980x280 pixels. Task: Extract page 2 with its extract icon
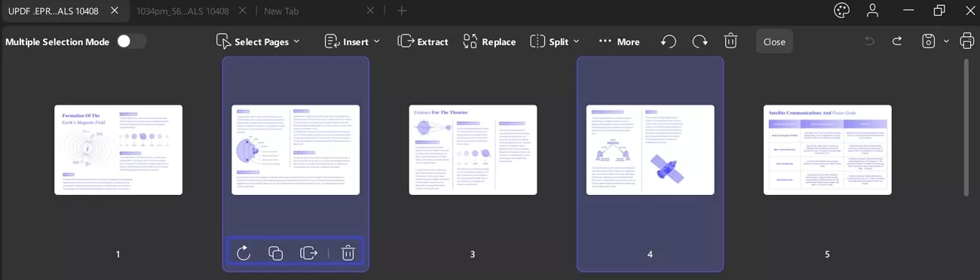coord(308,253)
